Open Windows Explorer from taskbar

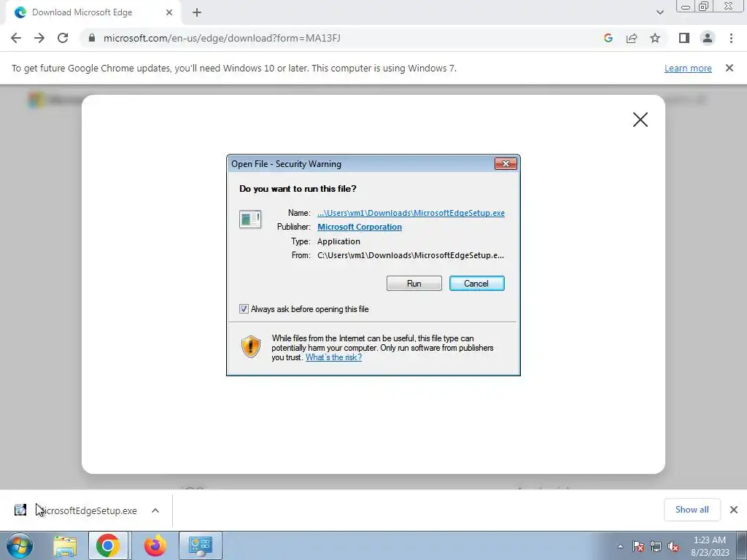[65, 545]
